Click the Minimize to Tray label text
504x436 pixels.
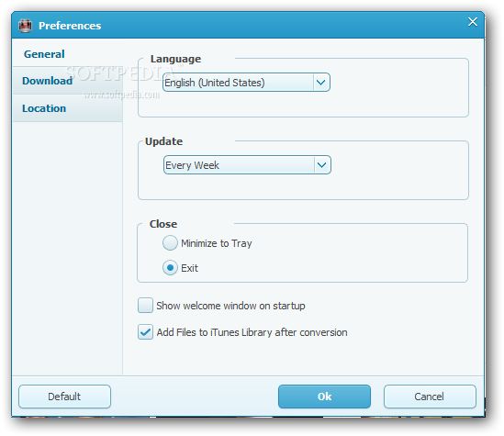click(x=217, y=243)
